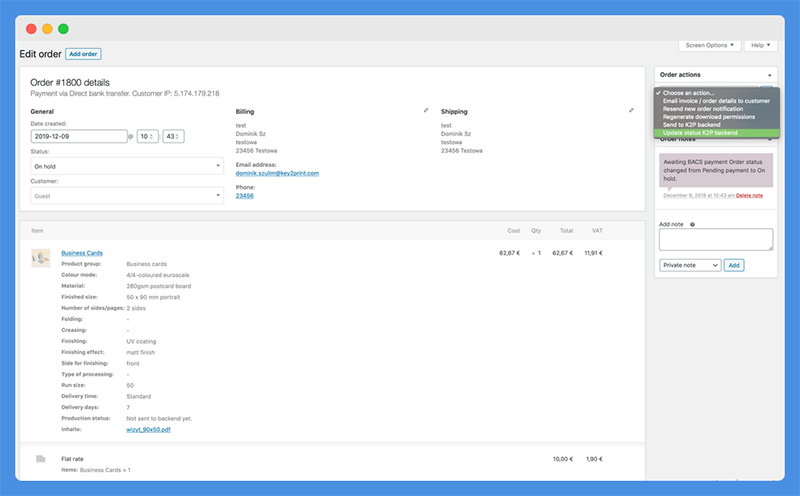Click the green macOS zoom window button
Screen dimensions: 800x496
[63, 29]
